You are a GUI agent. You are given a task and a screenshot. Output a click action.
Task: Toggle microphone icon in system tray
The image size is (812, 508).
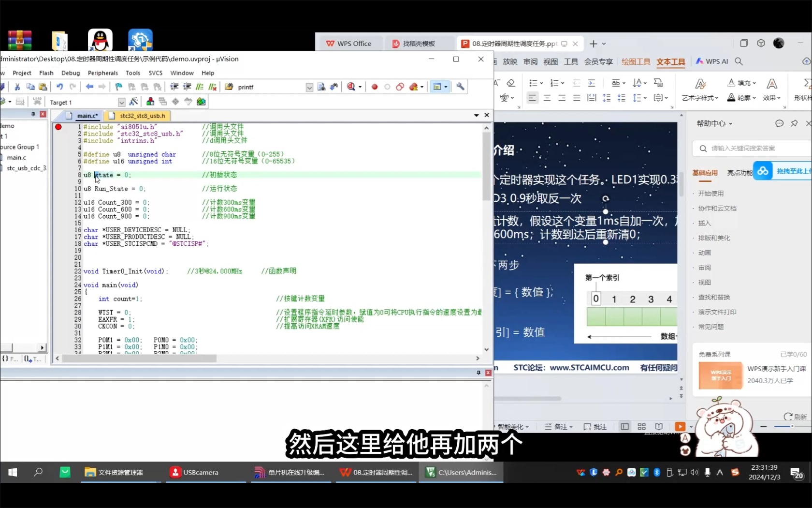click(x=707, y=472)
